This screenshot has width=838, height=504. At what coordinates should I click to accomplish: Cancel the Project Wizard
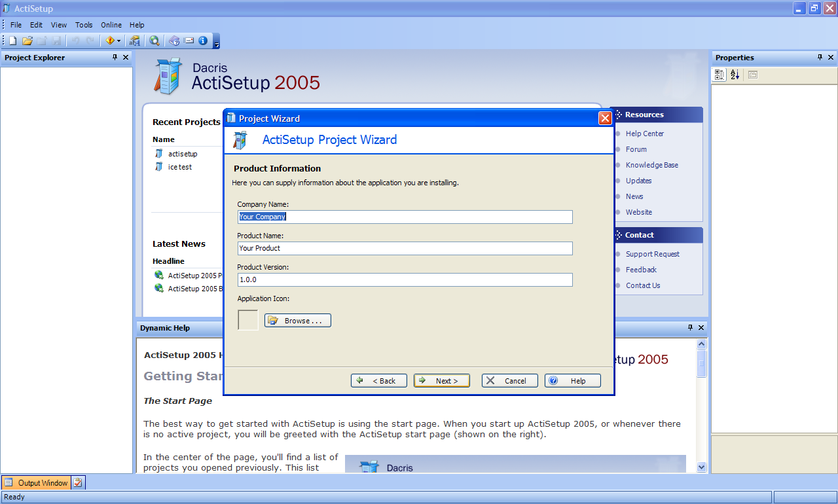click(510, 381)
